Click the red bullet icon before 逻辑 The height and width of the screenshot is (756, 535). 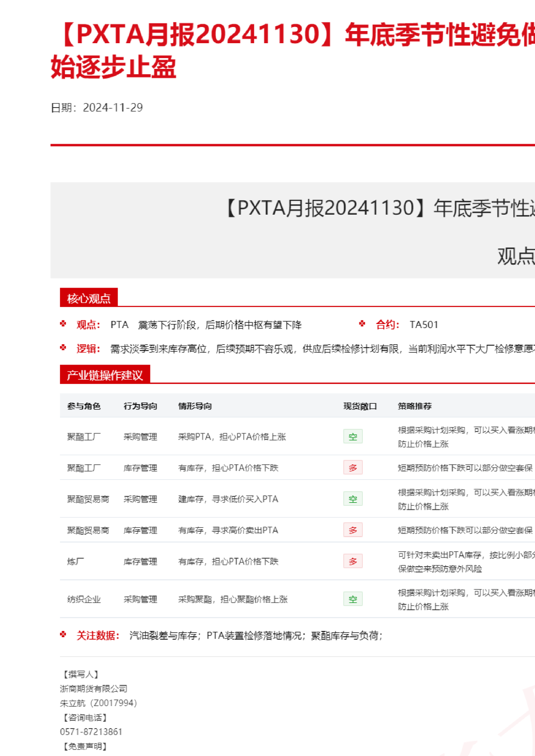click(63, 348)
